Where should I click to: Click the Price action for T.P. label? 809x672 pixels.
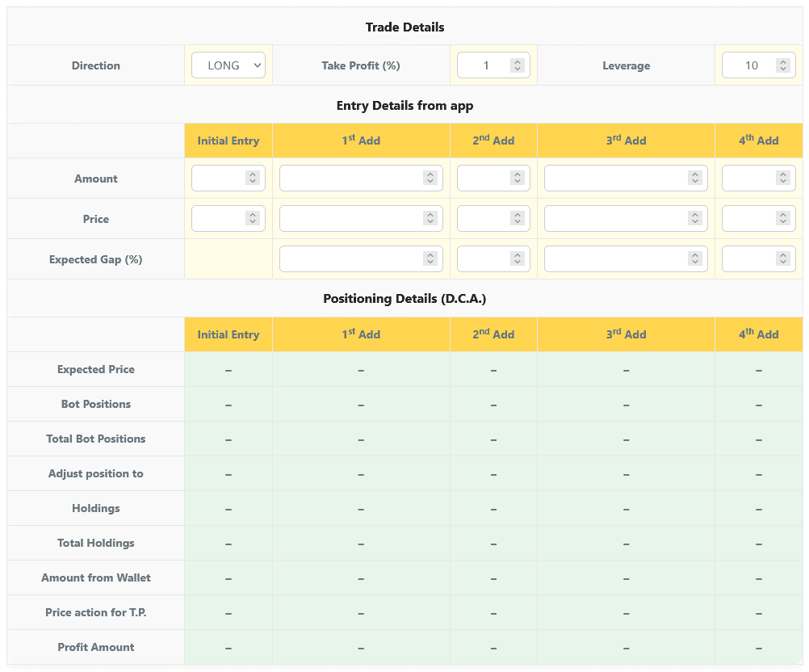click(95, 612)
